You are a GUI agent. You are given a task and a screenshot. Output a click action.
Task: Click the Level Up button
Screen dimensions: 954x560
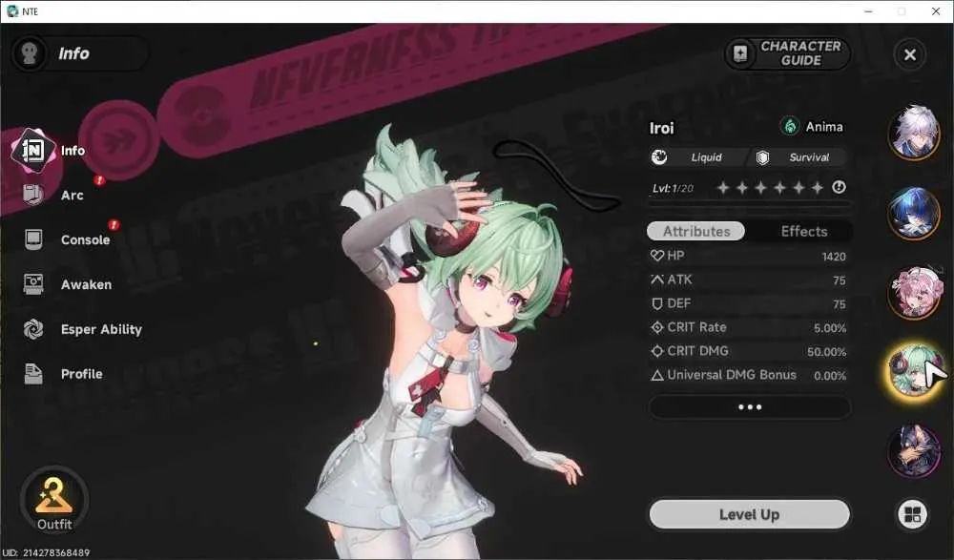click(750, 514)
